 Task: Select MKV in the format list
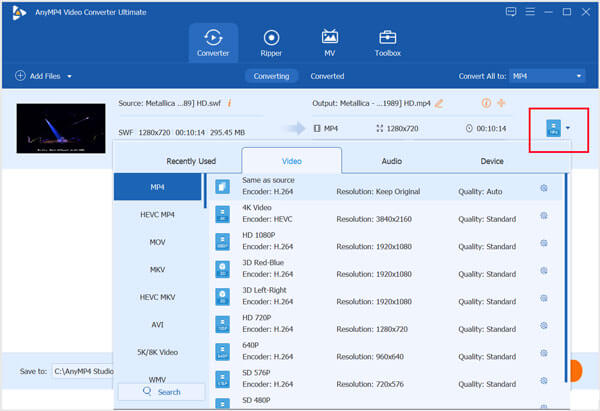(157, 269)
